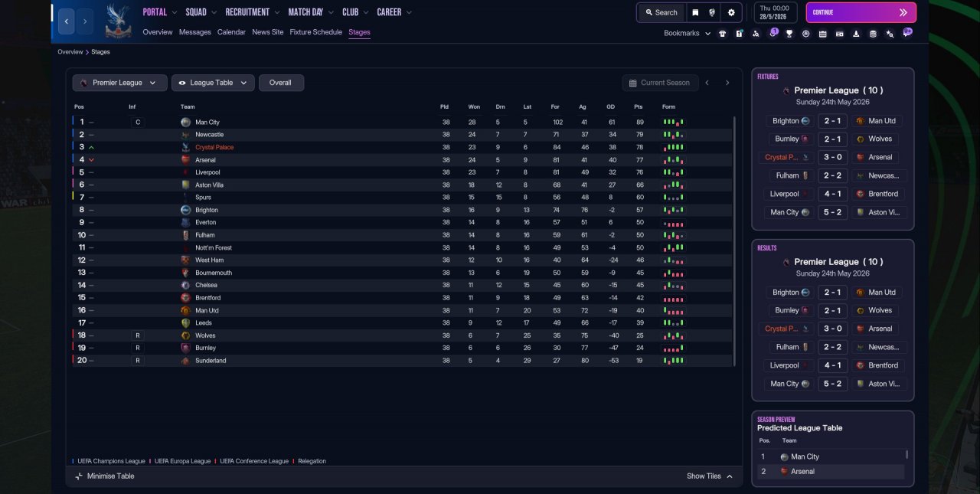This screenshot has height=494, width=980.
Task: Open the player search star shortcut icon
Action: tap(890, 34)
